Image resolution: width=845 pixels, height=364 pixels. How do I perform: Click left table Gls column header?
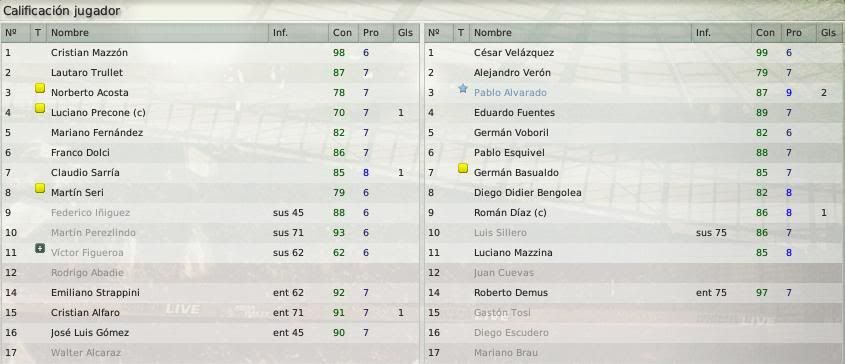pos(405,32)
